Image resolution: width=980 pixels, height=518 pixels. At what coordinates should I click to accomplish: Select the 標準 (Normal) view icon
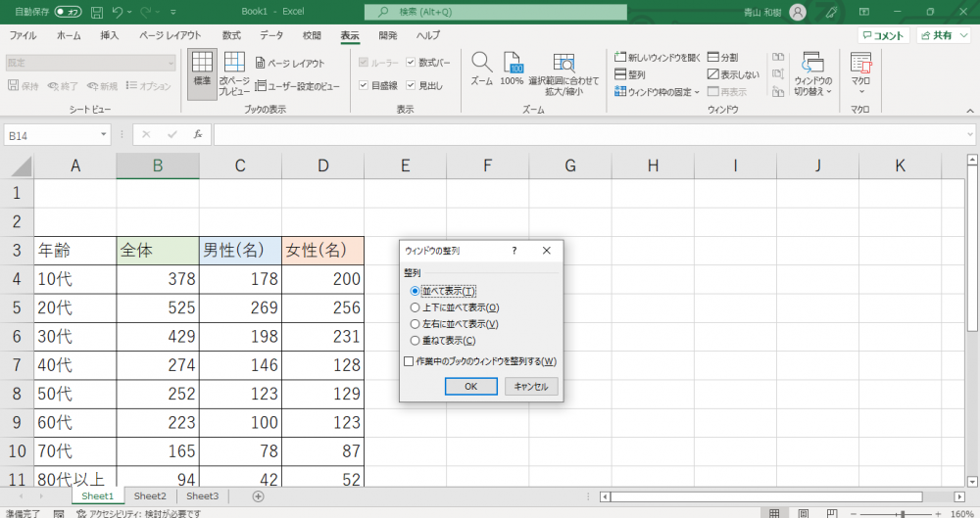pos(202,73)
